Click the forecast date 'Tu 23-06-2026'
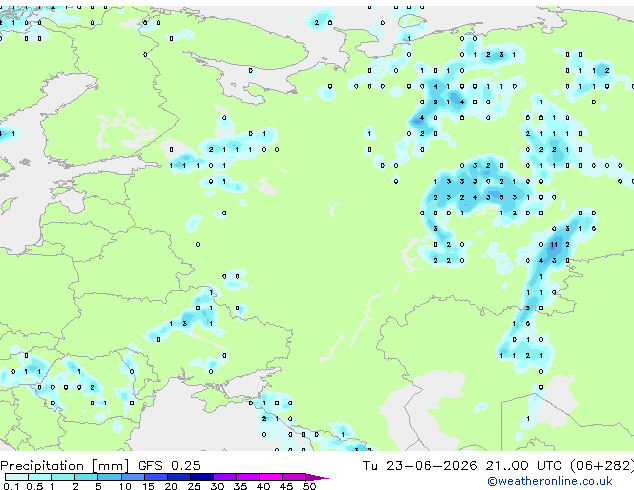 click(x=420, y=466)
